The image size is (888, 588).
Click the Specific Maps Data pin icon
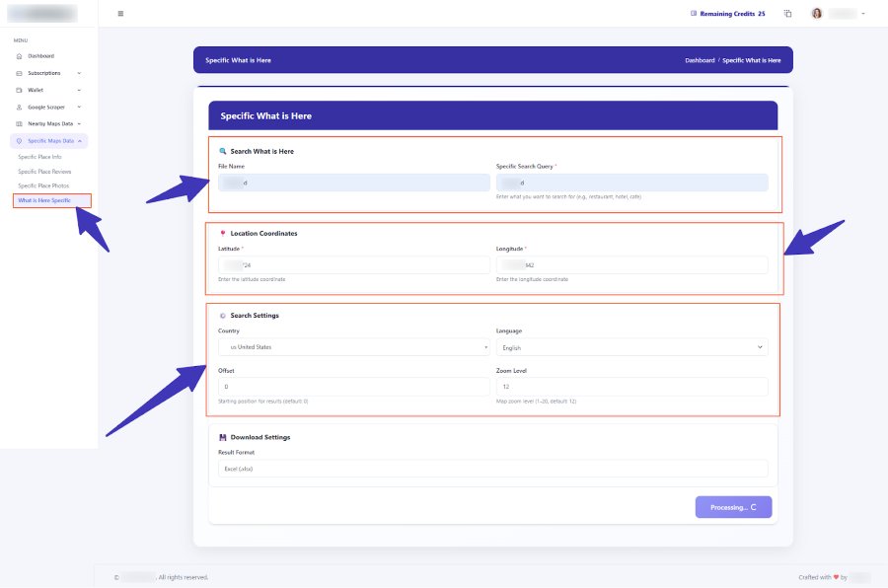[22, 140]
